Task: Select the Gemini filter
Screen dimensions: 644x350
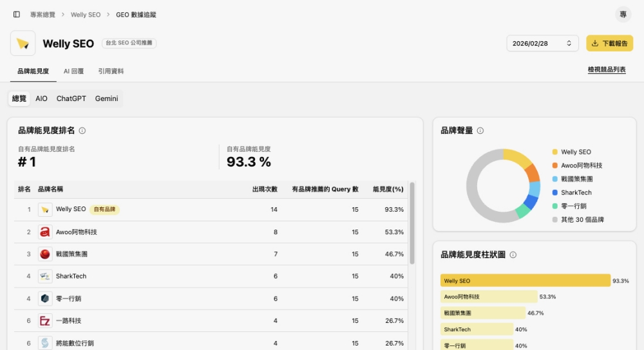Action: point(106,98)
